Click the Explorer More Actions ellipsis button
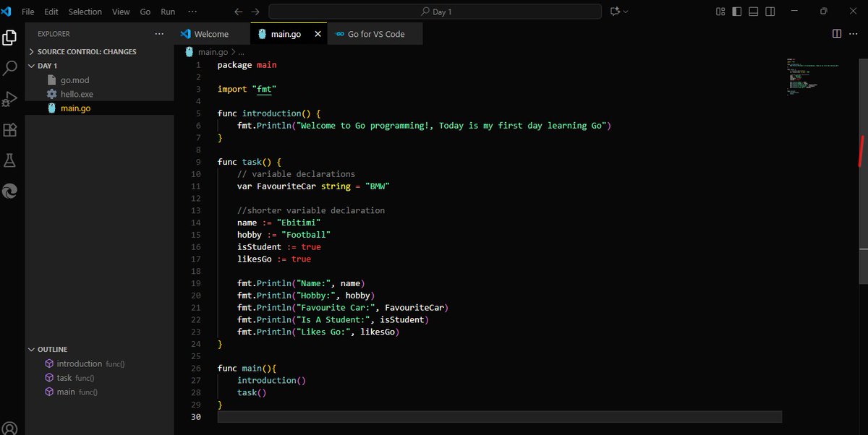Image resolution: width=868 pixels, height=435 pixels. (158, 34)
